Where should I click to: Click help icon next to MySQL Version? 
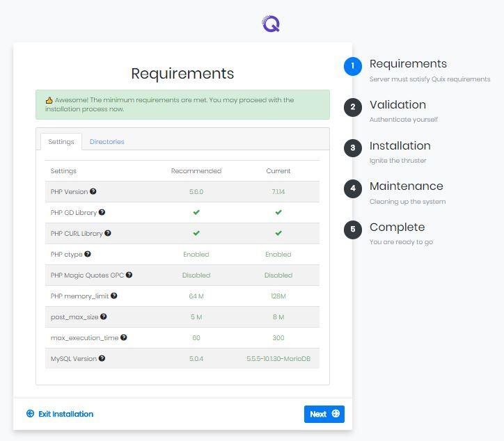tap(102, 358)
